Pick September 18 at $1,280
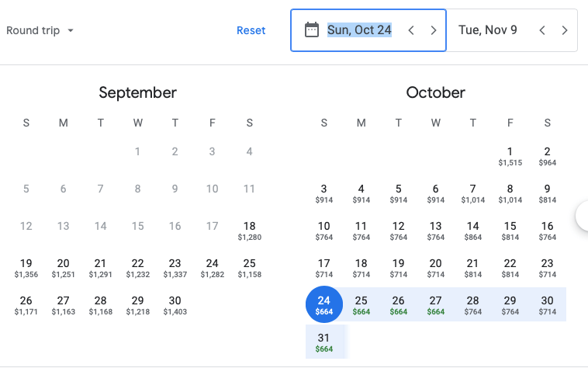This screenshot has width=588, height=375. click(x=250, y=230)
